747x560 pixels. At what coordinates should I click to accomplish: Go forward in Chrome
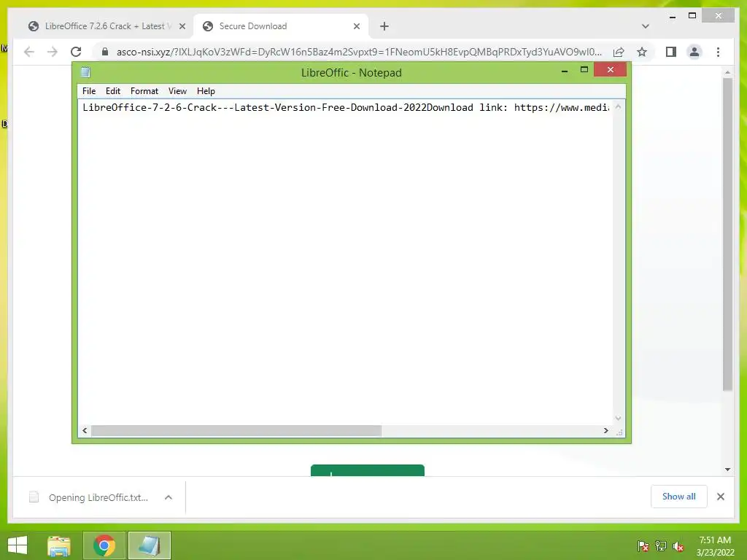tap(53, 52)
